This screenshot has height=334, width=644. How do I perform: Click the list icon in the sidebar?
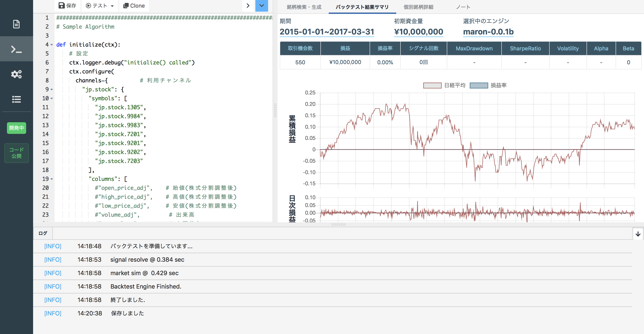click(x=16, y=99)
